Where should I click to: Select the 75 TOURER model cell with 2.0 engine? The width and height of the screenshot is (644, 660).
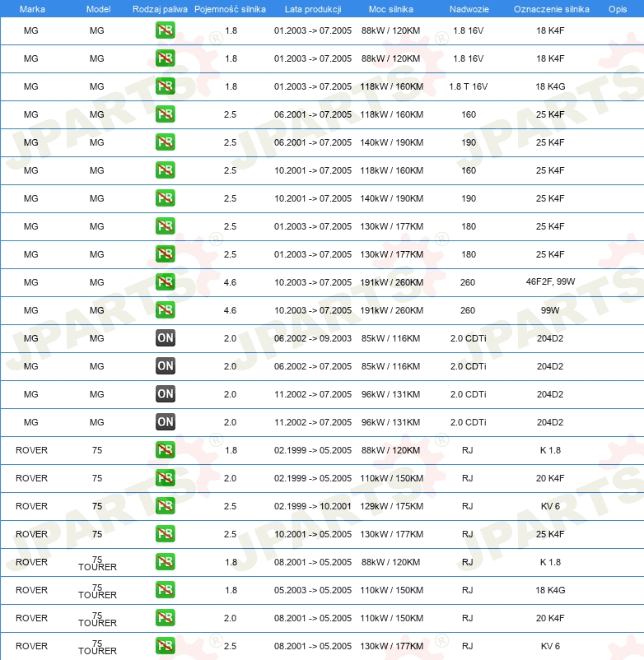pyautogui.click(x=97, y=619)
